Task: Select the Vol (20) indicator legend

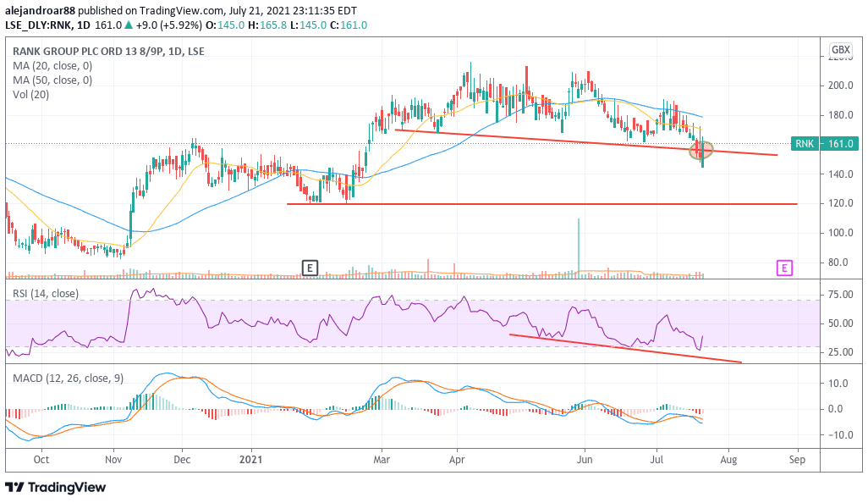Action: point(31,95)
